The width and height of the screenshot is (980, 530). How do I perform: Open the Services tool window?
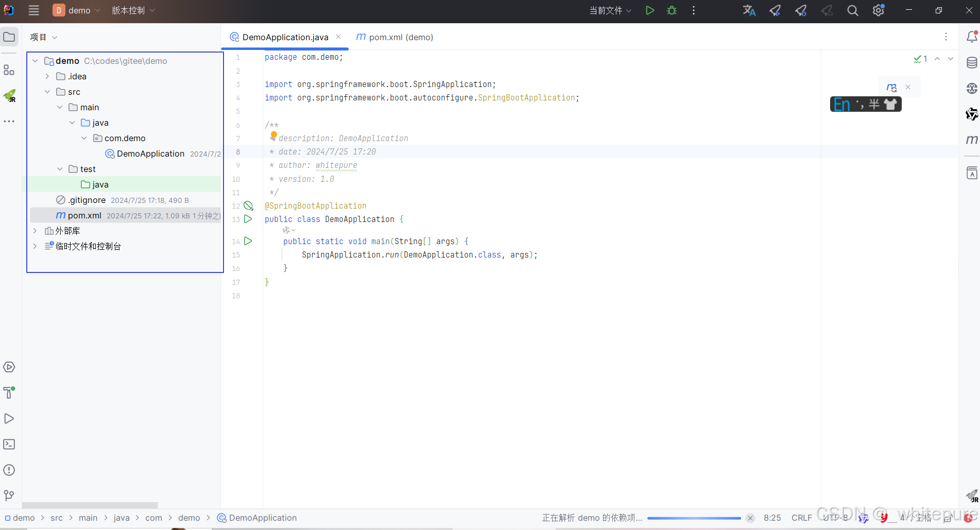click(9, 367)
